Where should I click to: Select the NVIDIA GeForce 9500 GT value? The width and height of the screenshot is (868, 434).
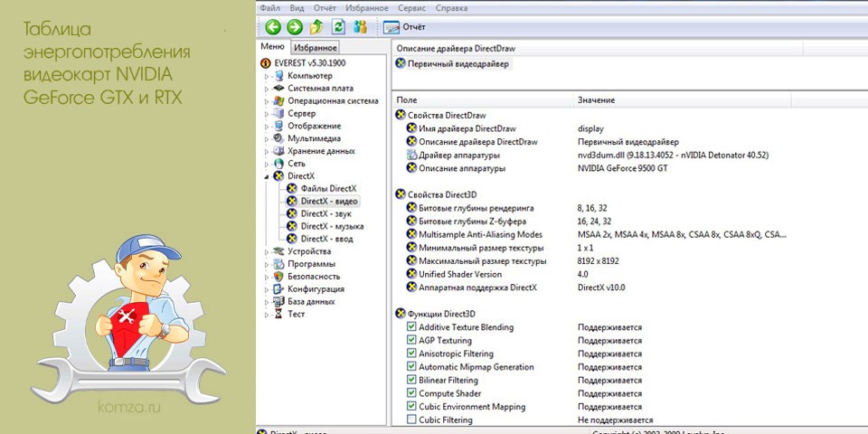coord(622,168)
